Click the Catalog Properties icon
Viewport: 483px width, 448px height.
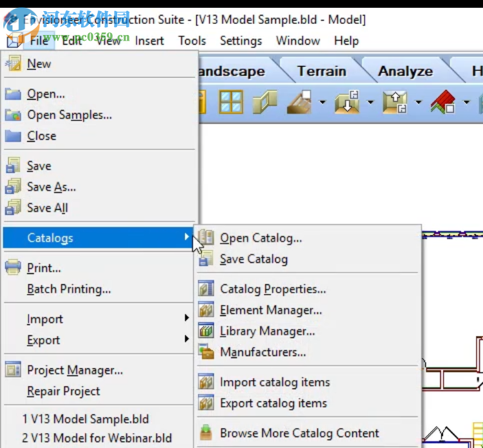(206, 288)
